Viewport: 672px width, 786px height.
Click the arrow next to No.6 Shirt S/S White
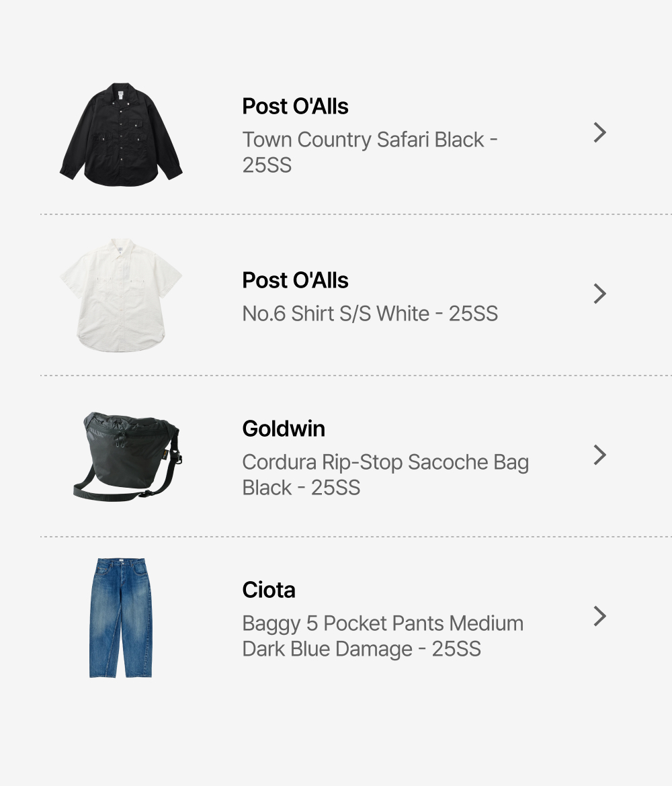[600, 294]
